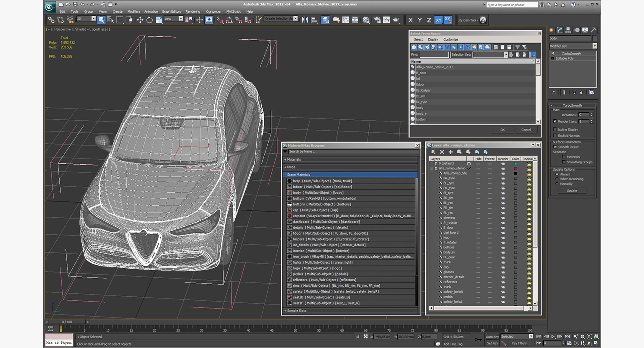Viewport: 644px width, 348px height.
Task: Click the filter funnel icon in Select From Scene
Action: pos(517,47)
